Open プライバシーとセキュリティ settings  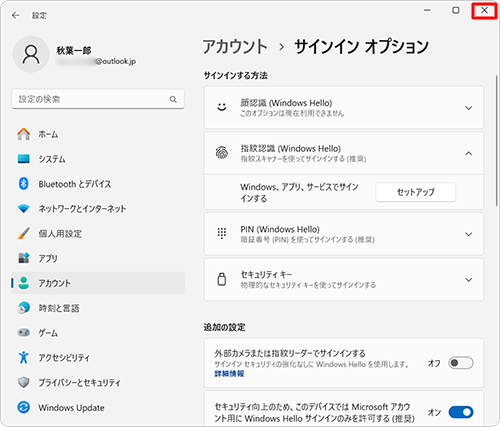(x=98, y=382)
